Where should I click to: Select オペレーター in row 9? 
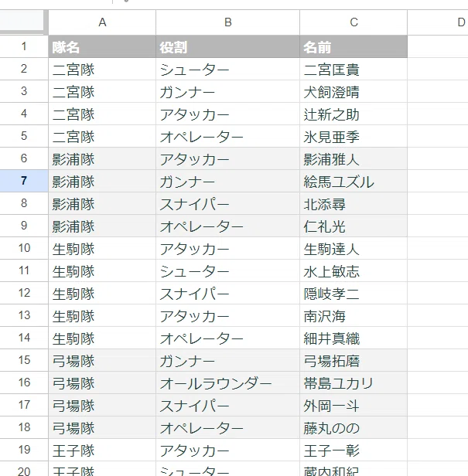[227, 226]
